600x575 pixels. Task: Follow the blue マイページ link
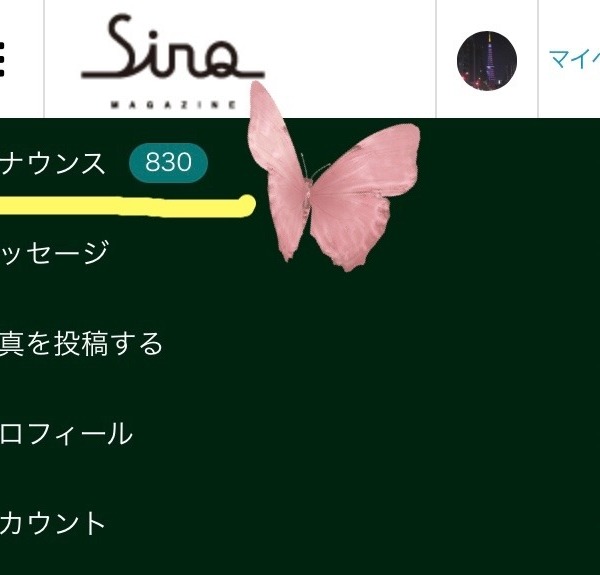click(x=574, y=59)
